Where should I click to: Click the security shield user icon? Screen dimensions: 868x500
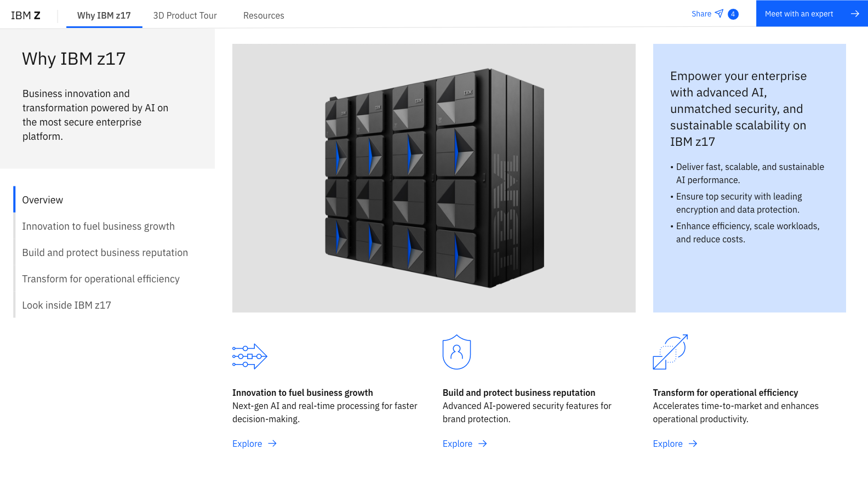(457, 352)
